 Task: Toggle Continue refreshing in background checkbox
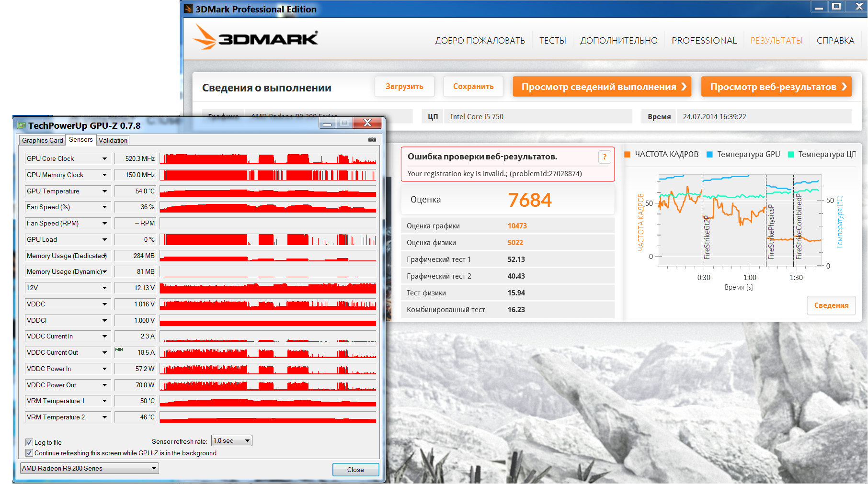point(29,453)
